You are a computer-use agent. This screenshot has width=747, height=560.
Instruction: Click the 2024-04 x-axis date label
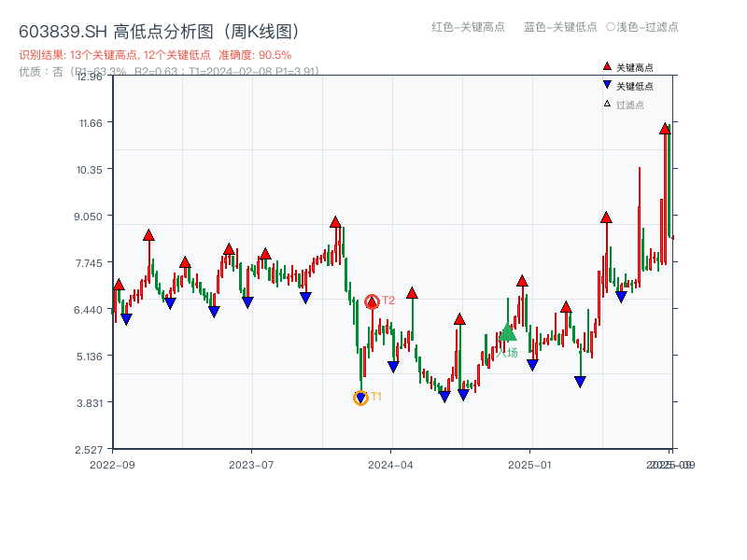pos(390,465)
